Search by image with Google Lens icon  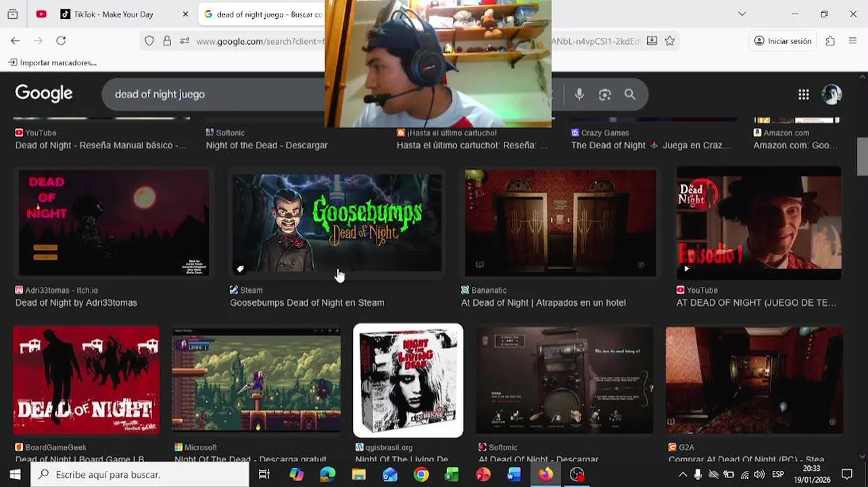click(x=604, y=95)
